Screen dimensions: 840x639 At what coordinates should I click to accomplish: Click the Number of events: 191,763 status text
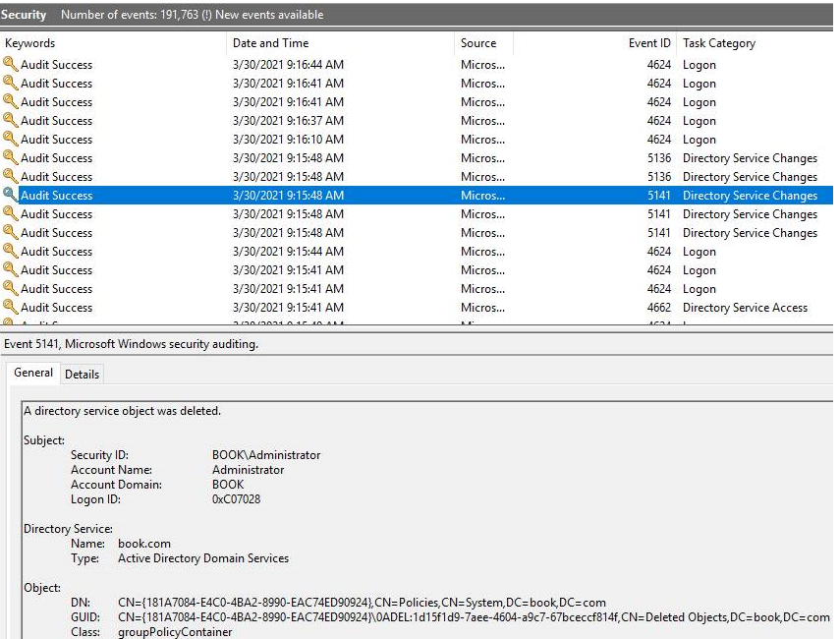pos(130,15)
